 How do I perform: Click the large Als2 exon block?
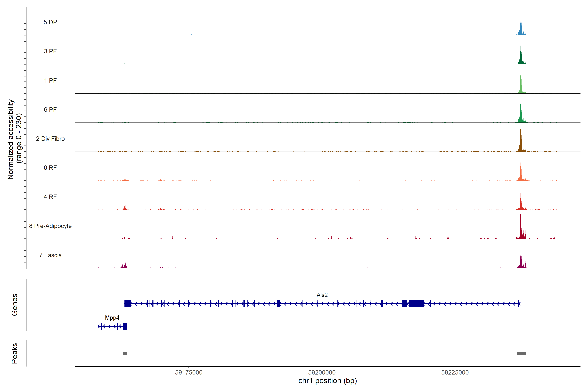click(416, 304)
